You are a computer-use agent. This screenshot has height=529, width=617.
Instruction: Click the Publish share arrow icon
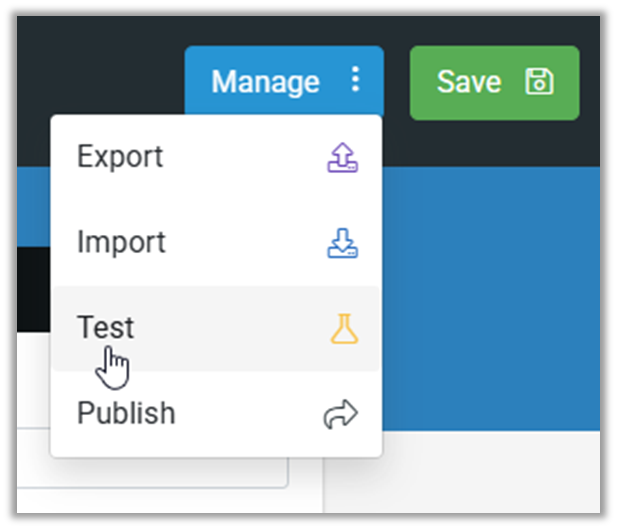coord(341,415)
